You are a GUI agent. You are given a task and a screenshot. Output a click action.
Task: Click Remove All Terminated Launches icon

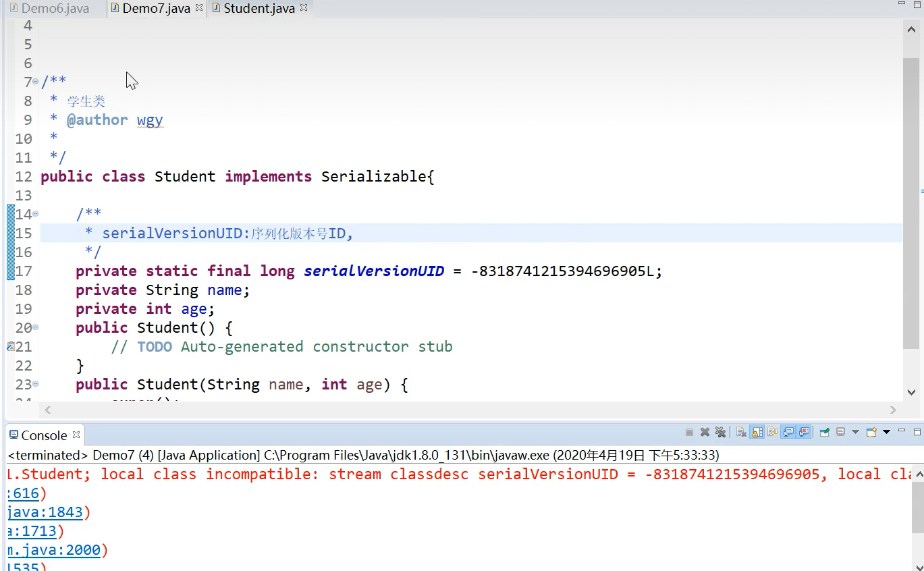point(720,432)
